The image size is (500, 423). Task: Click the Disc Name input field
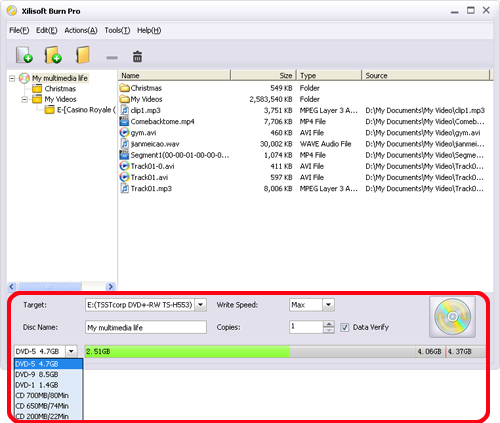coord(146,327)
